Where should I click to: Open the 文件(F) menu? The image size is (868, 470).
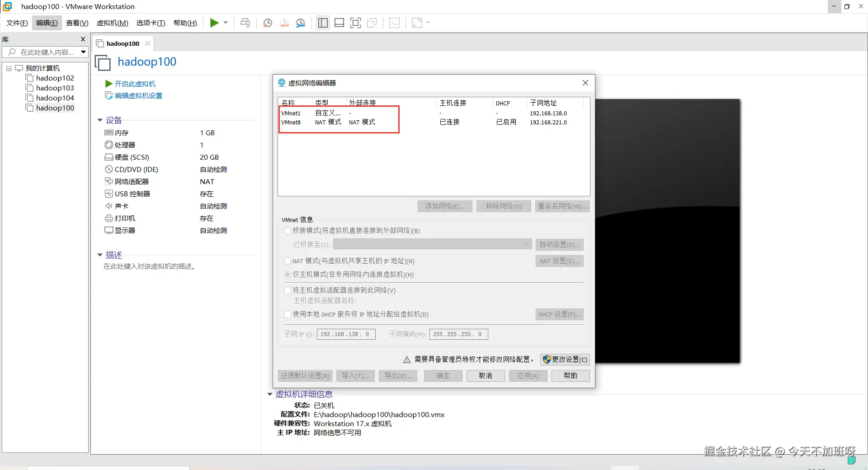[17, 23]
